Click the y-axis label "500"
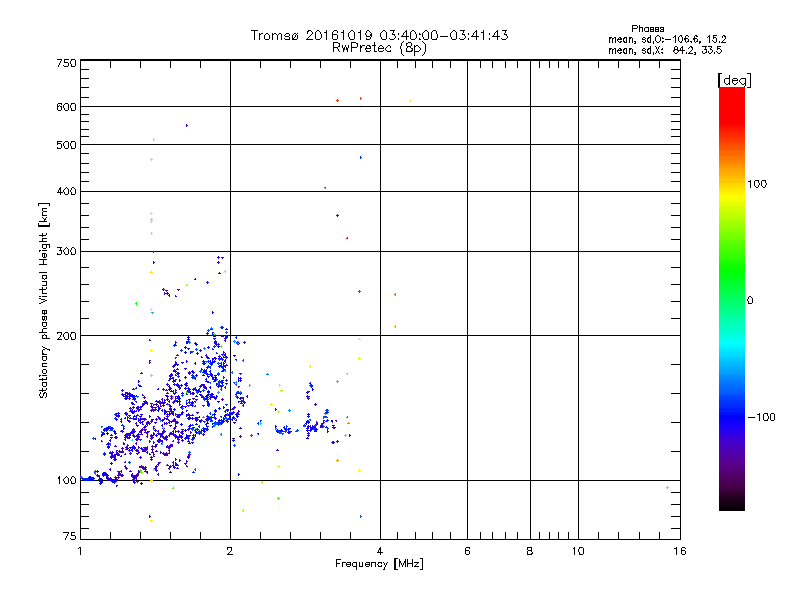This screenshot has height=600, width=800. 66,145
